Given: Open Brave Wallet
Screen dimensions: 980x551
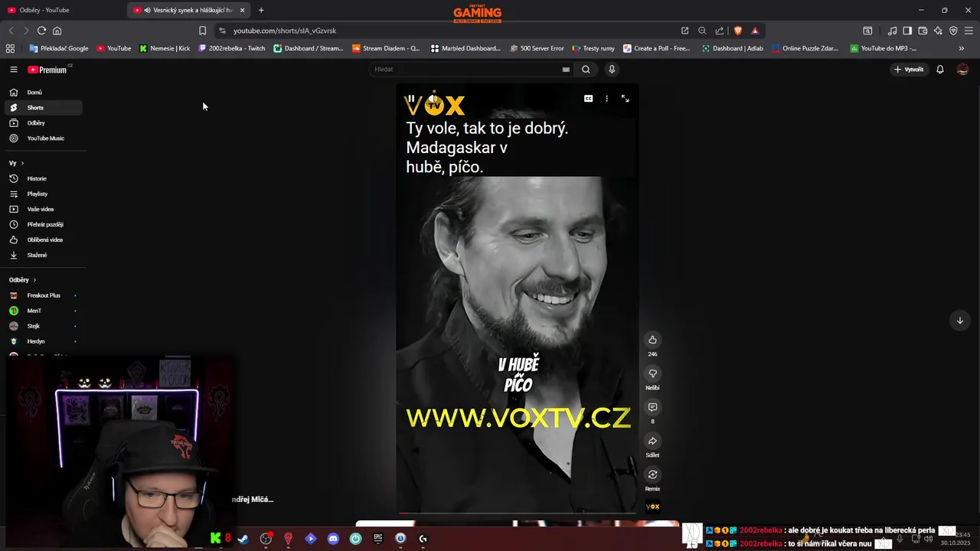Looking at the screenshot, I should pos(923,31).
